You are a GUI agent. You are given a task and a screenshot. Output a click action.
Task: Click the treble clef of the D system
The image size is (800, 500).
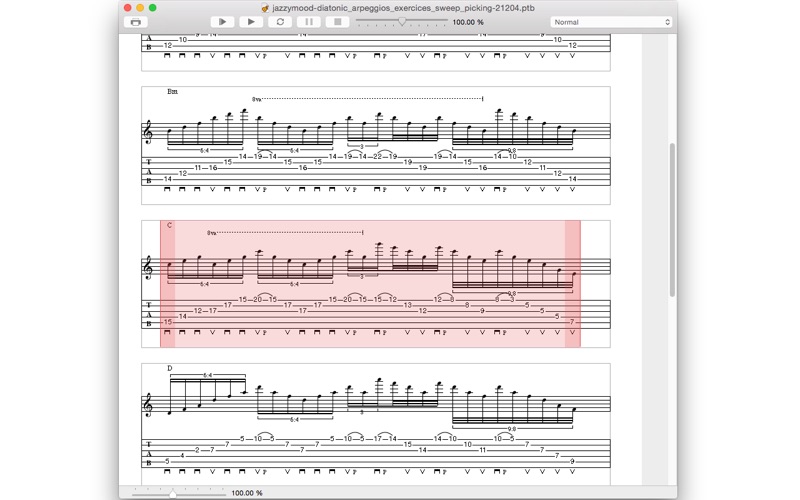click(x=148, y=404)
